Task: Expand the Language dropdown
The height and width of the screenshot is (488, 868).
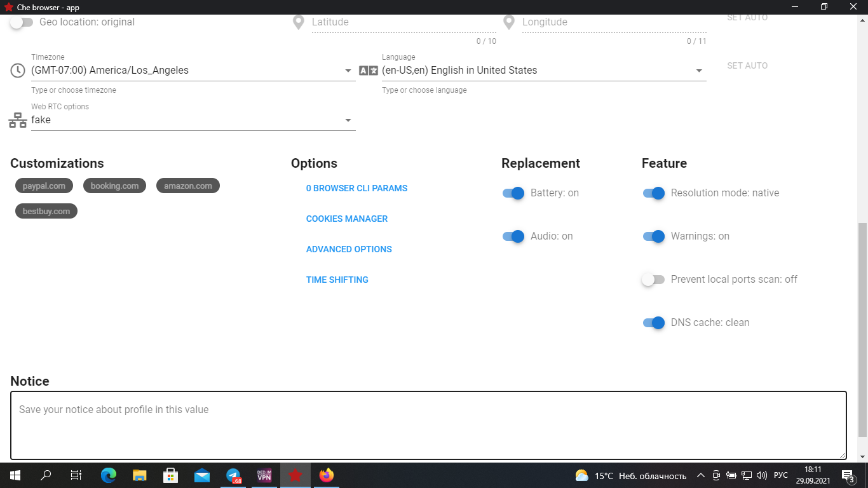Action: point(698,71)
